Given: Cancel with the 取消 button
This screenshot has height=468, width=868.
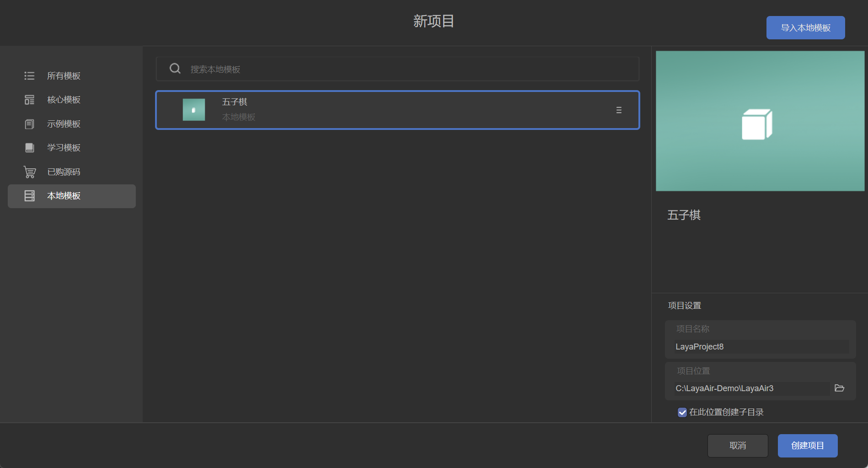Looking at the screenshot, I should 737,446.
